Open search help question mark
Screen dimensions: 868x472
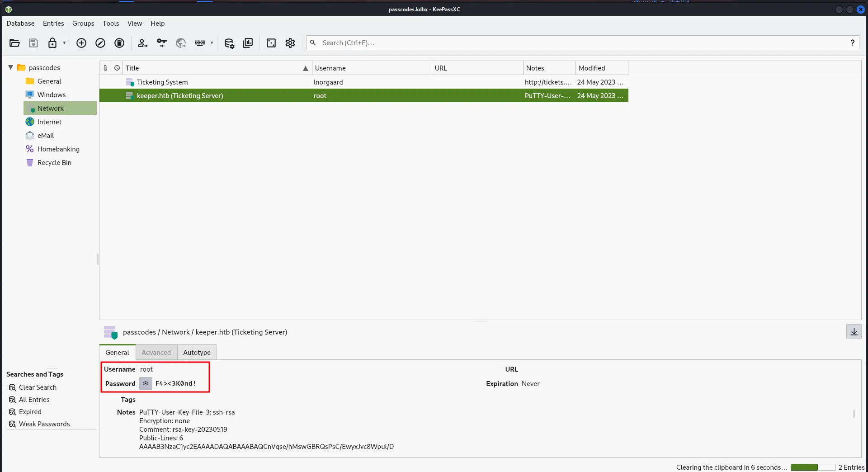point(852,43)
